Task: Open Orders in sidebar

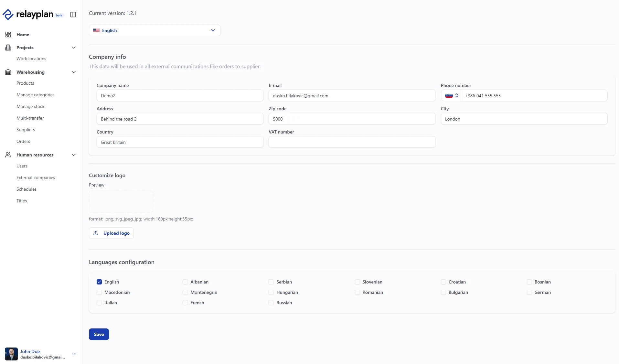Action: tap(23, 141)
